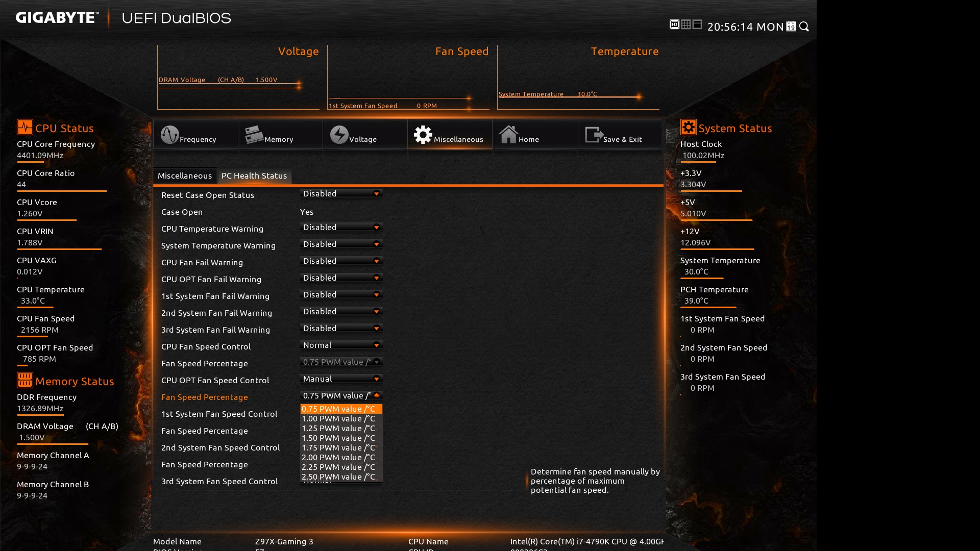
Task: Select the Miscellaneous tab
Action: pos(185,176)
